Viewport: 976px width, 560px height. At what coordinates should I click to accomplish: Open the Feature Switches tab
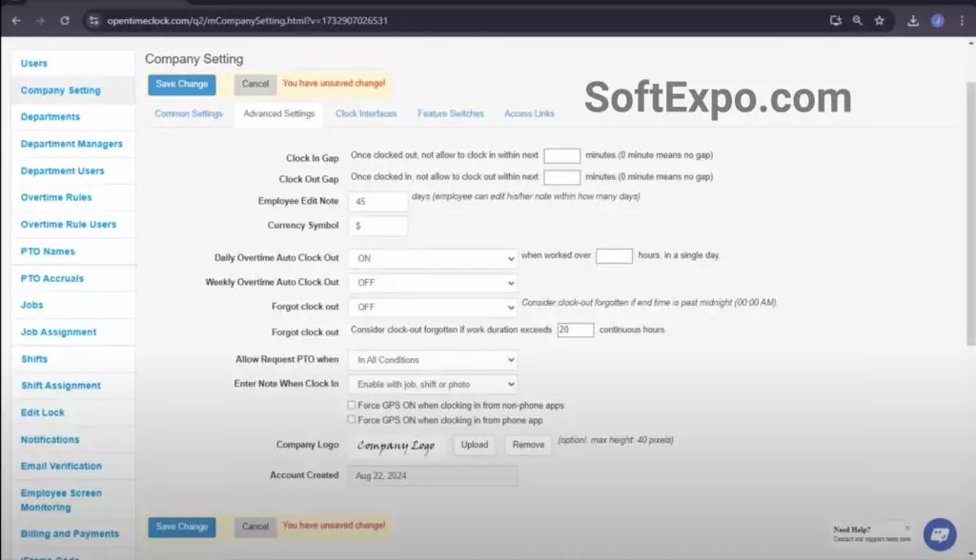point(451,114)
